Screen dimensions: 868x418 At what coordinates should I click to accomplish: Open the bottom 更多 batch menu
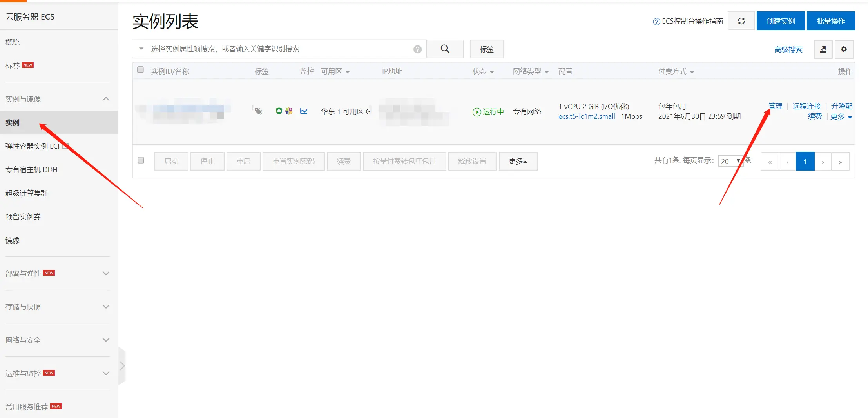tap(518, 161)
